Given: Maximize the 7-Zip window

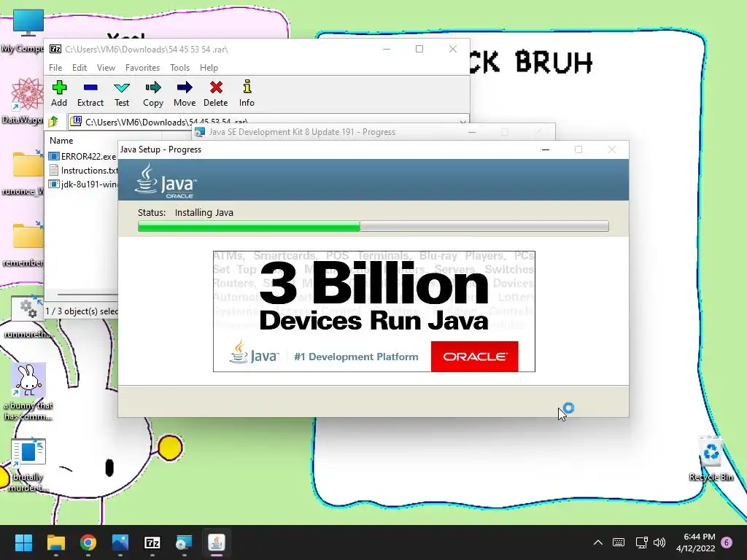Looking at the screenshot, I should pos(419,49).
